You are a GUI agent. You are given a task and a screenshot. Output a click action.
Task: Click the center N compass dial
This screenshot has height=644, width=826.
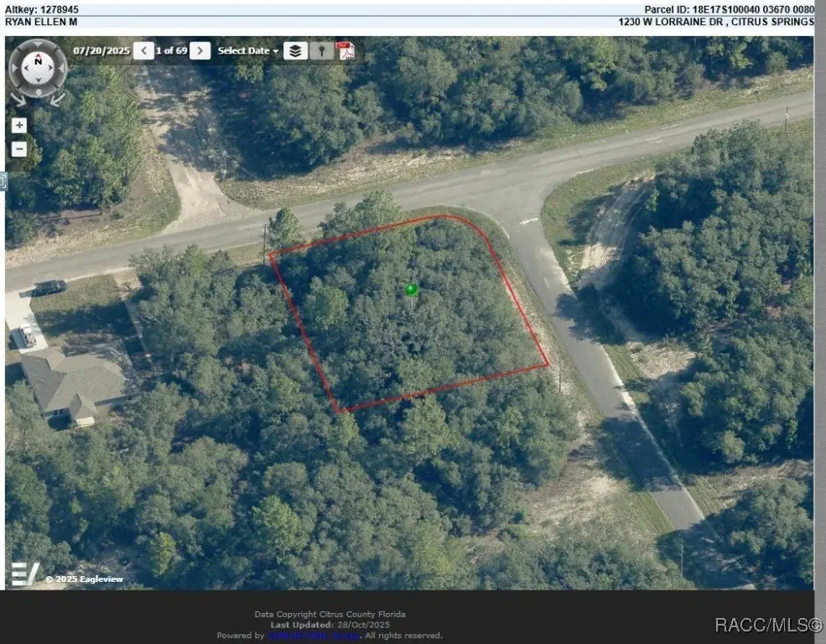click(38, 68)
